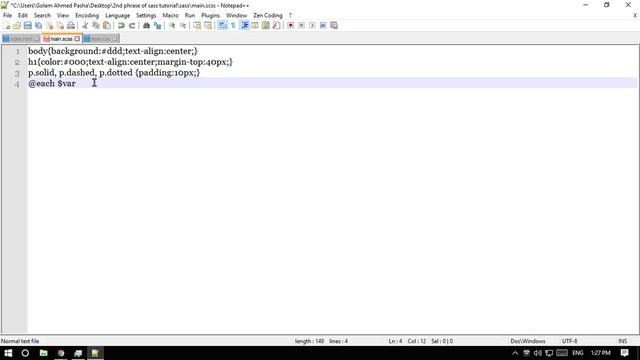This screenshot has width=640, height=360.
Task: Open the Language menu
Action: click(x=118, y=15)
